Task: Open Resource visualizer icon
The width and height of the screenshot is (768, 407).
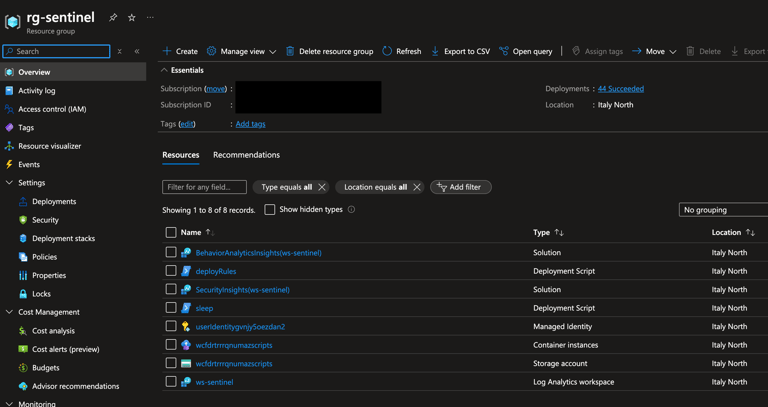Action: click(x=9, y=146)
